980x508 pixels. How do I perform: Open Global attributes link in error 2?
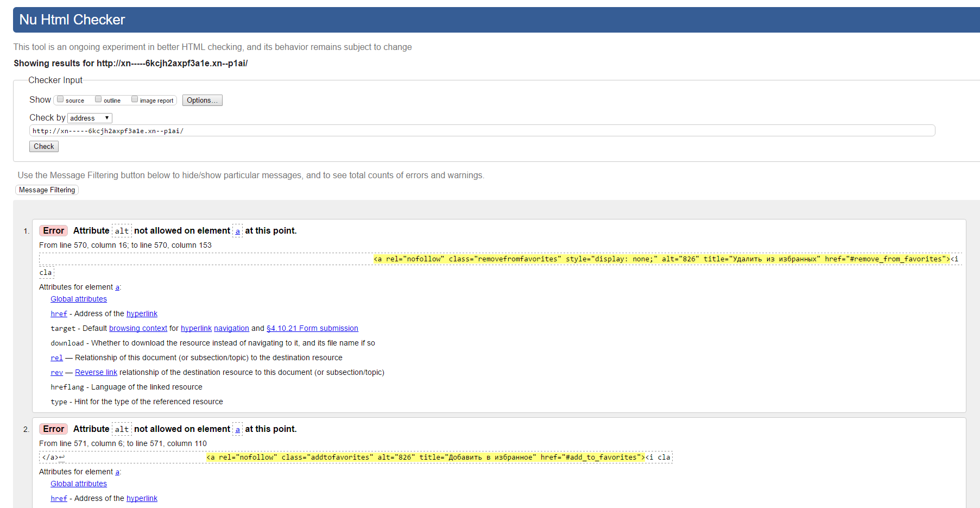[x=79, y=484]
